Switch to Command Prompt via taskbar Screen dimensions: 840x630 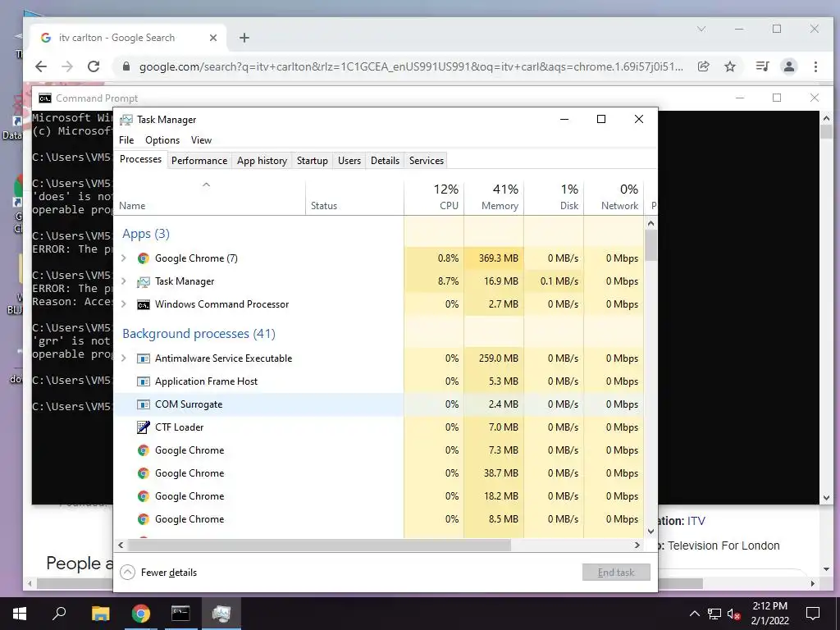point(180,614)
